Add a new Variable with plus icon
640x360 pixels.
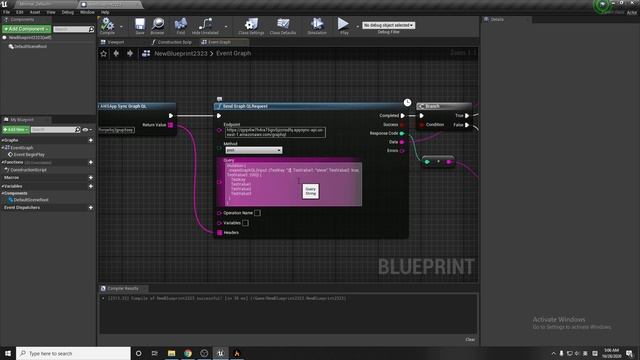point(91,186)
